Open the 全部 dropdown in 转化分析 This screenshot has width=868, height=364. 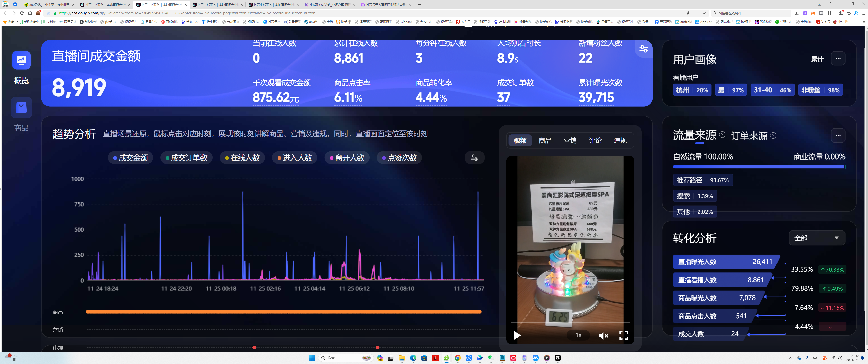pos(816,238)
